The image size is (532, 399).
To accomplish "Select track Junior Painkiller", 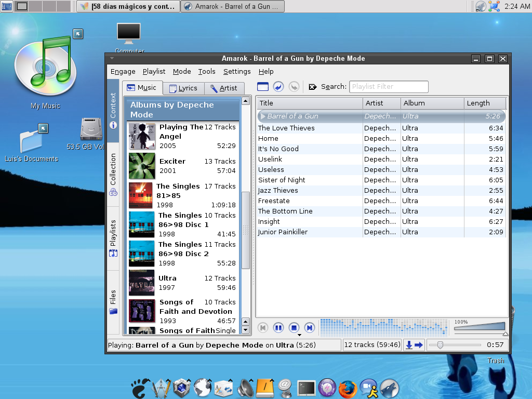I will pyautogui.click(x=381, y=232).
